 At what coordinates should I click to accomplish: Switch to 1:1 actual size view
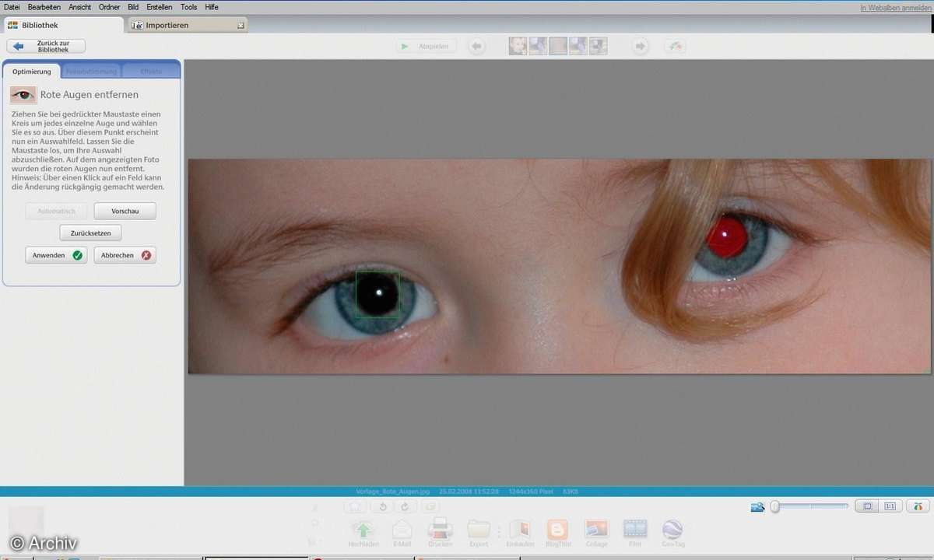click(890, 506)
